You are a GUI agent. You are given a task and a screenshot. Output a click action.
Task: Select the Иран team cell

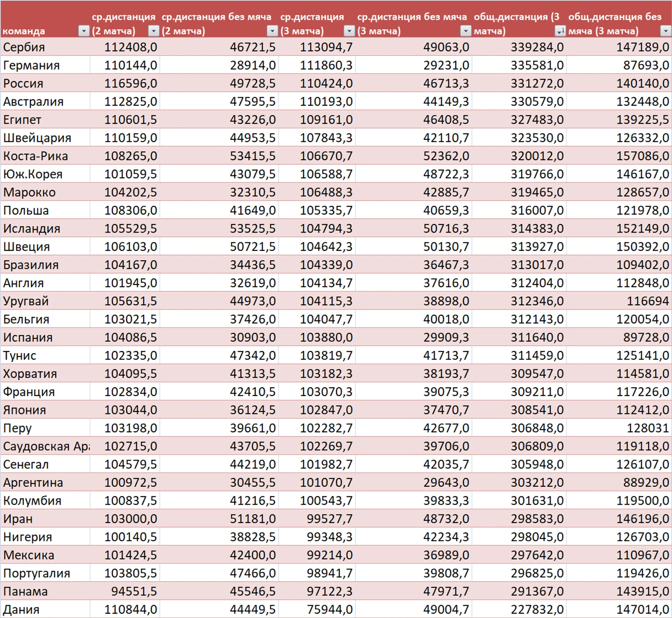45,519
